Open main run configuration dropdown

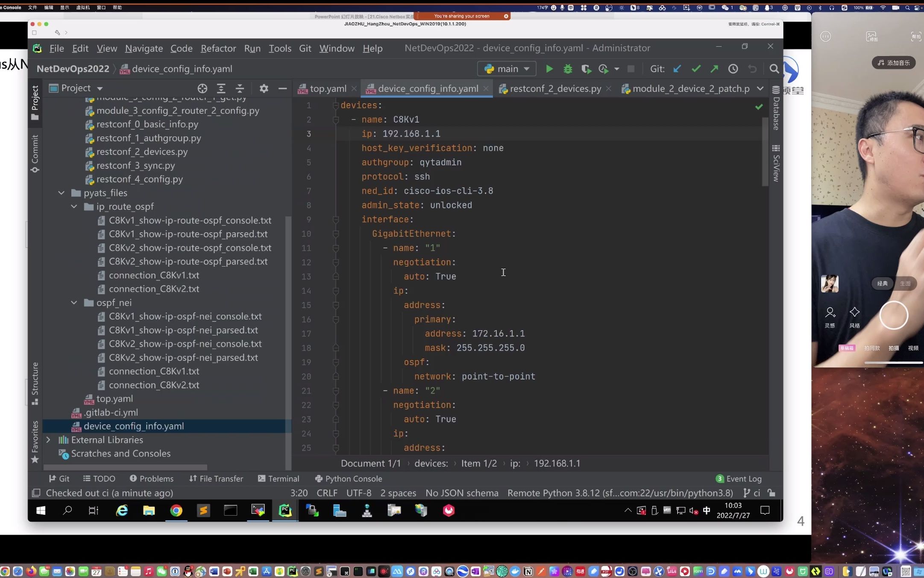[x=507, y=69]
